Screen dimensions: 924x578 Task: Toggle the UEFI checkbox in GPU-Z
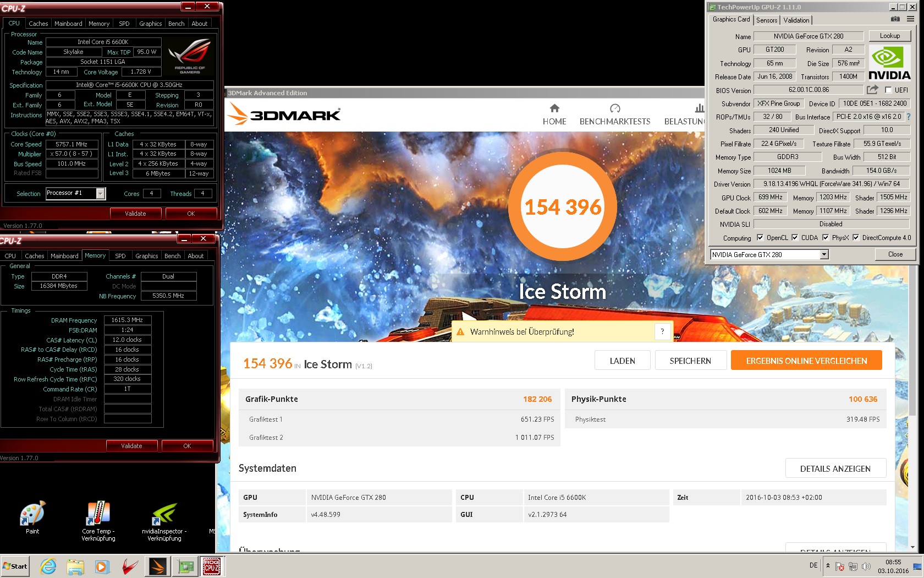[888, 90]
